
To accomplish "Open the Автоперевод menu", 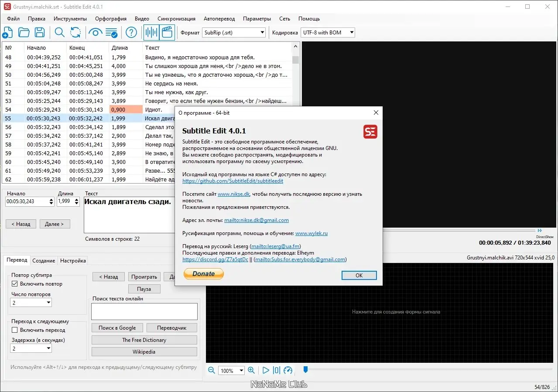I will (219, 19).
